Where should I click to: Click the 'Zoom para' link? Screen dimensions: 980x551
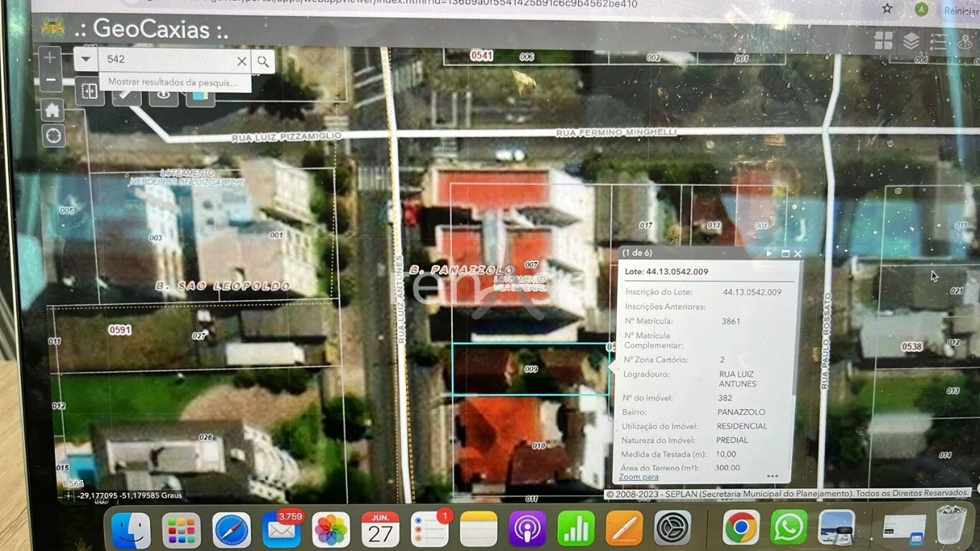point(639,477)
